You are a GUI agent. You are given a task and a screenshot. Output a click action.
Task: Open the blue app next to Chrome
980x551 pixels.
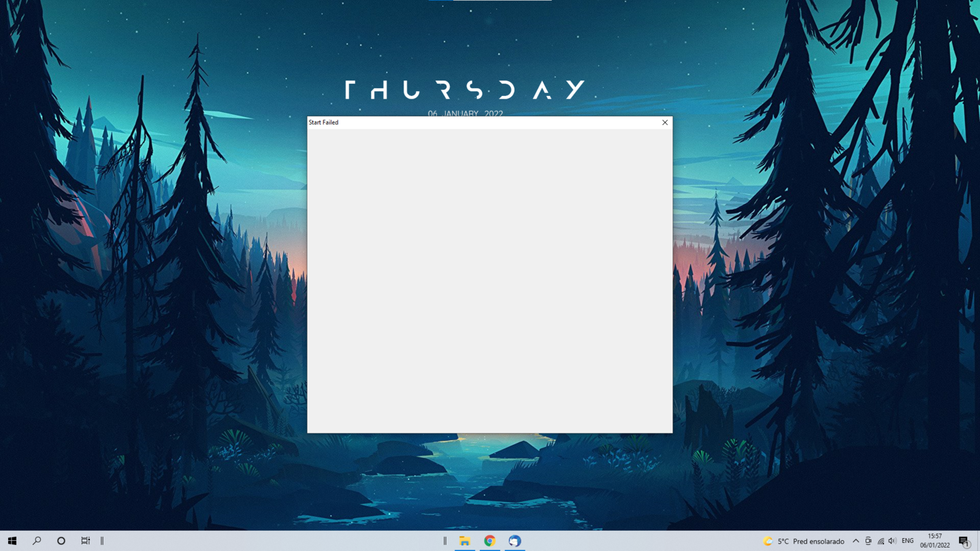(x=515, y=541)
